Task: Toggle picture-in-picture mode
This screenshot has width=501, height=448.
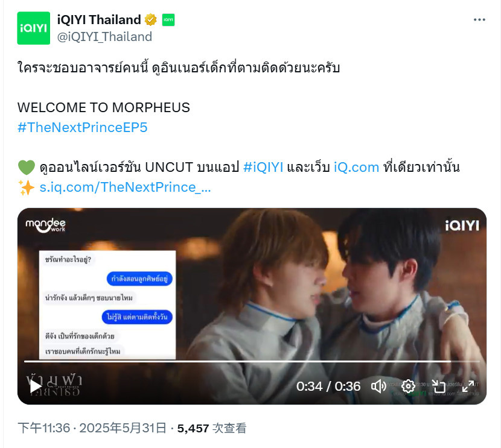Action: coord(438,386)
